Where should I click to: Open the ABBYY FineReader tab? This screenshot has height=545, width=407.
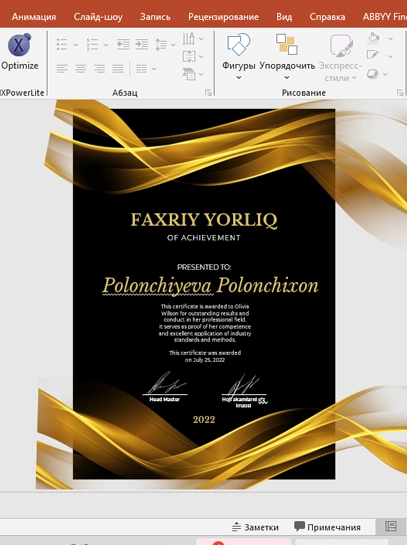tap(384, 17)
